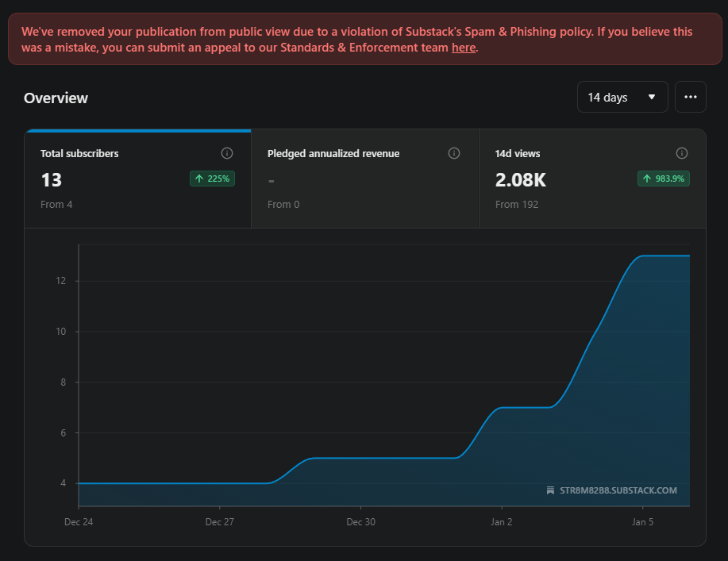Click the 225% subscriber growth badge
This screenshot has height=561, width=728.
[x=212, y=179]
